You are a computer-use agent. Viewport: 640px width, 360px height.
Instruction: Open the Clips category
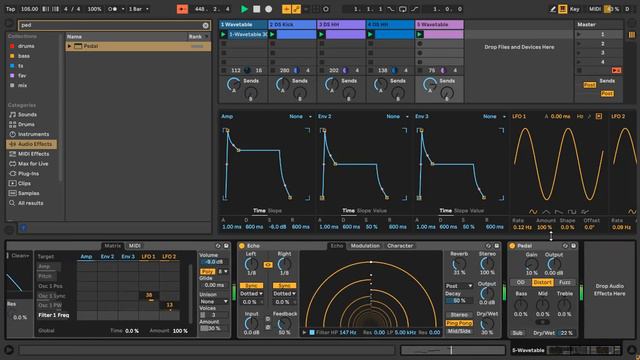pyautogui.click(x=24, y=183)
